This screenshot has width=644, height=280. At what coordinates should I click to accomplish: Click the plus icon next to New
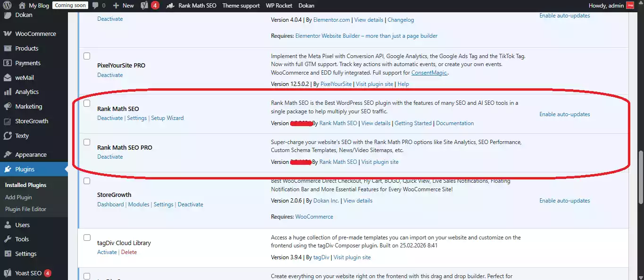pyautogui.click(x=116, y=6)
